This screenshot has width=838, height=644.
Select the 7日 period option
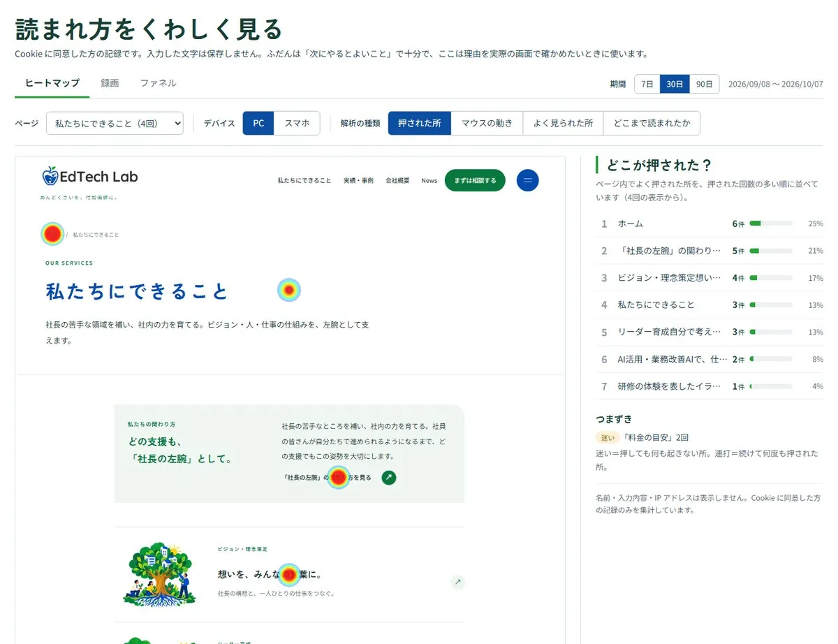coord(647,84)
